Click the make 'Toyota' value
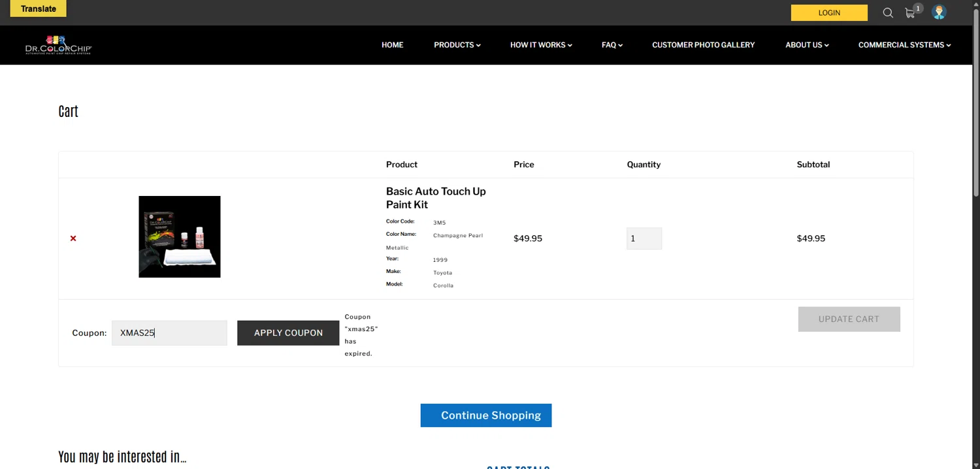The width and height of the screenshot is (980, 469). click(442, 273)
